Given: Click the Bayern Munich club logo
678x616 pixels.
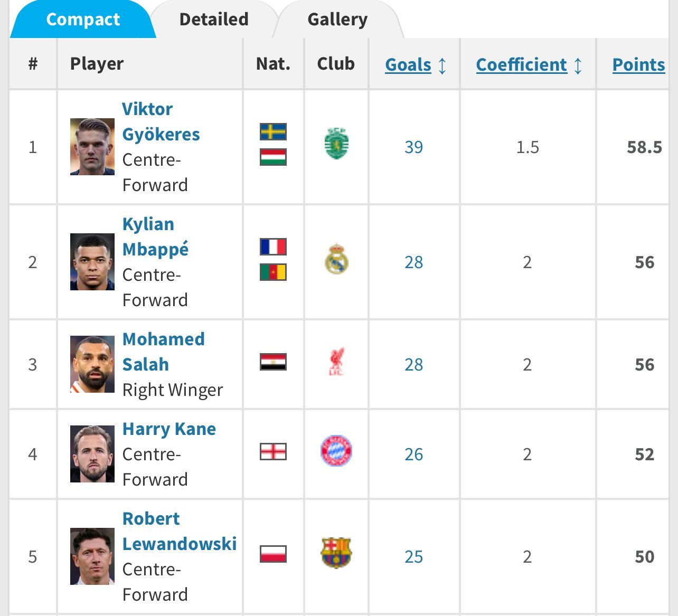Looking at the screenshot, I should click(336, 451).
